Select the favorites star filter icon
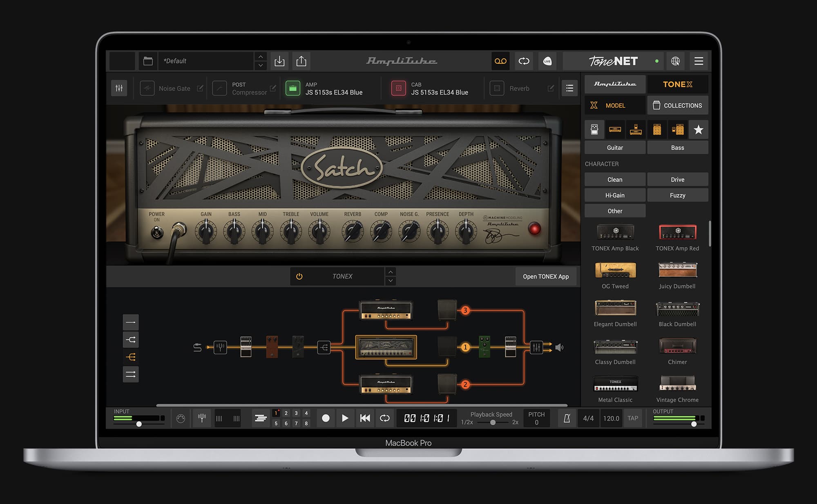This screenshot has width=817, height=504. tap(698, 129)
